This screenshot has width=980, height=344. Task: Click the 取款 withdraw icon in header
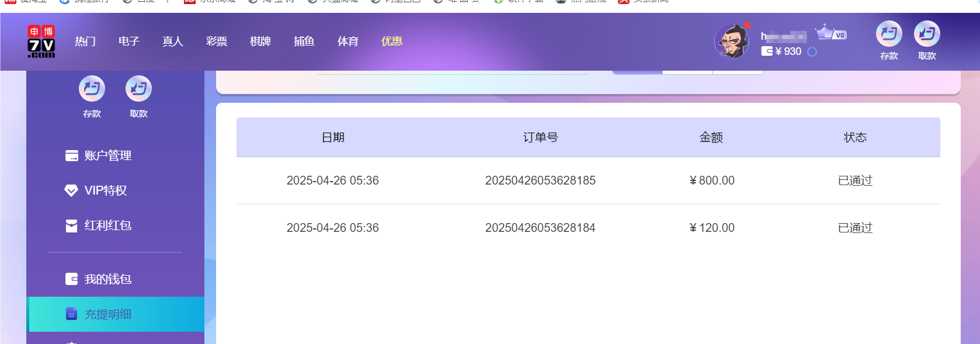[x=927, y=34]
